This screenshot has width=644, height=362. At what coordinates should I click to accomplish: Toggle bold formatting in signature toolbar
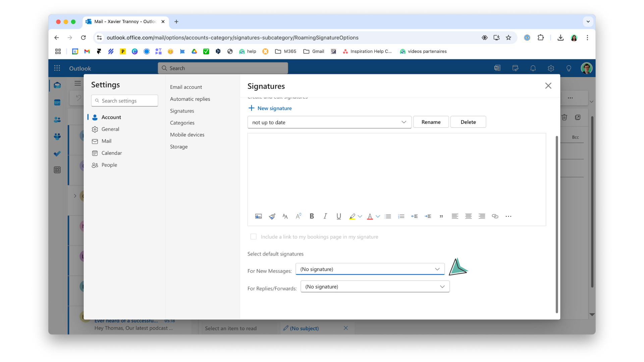[312, 216]
